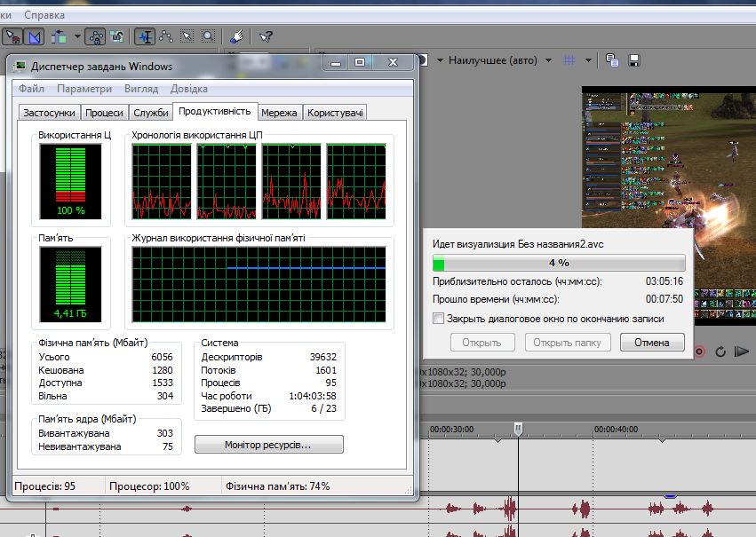The image size is (756, 537).
Task: Toggle the auto ripple toolbar icon
Action: [60, 36]
